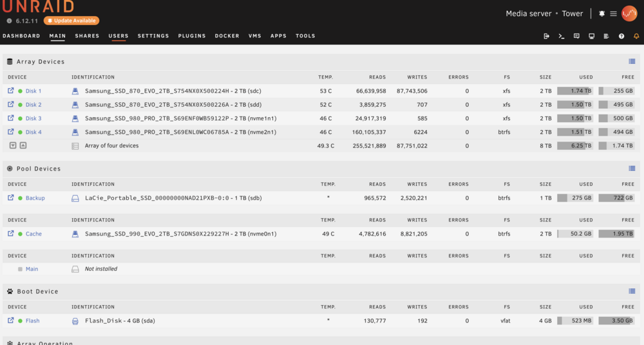The image size is (644, 345).
Task: Click drive icon for Samsung 990 EVO cache
Action: pyautogui.click(x=75, y=234)
